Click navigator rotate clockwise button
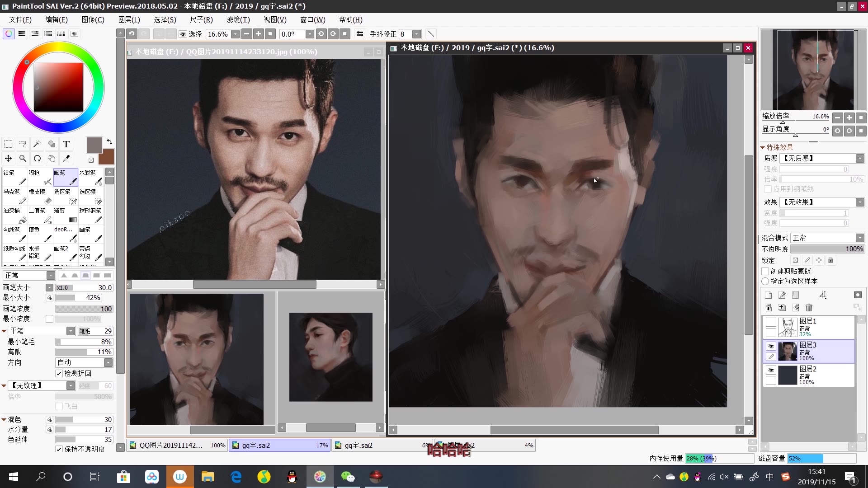868x488 pixels. tap(849, 131)
